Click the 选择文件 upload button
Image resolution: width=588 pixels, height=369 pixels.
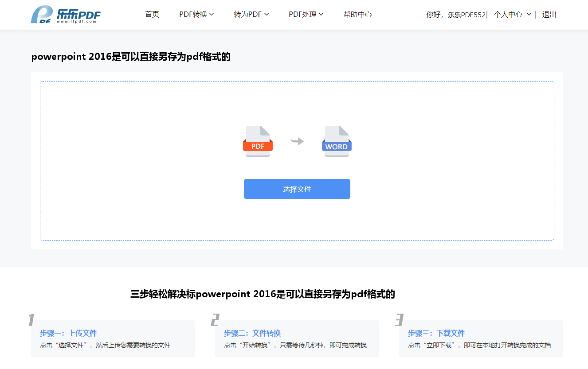click(297, 189)
